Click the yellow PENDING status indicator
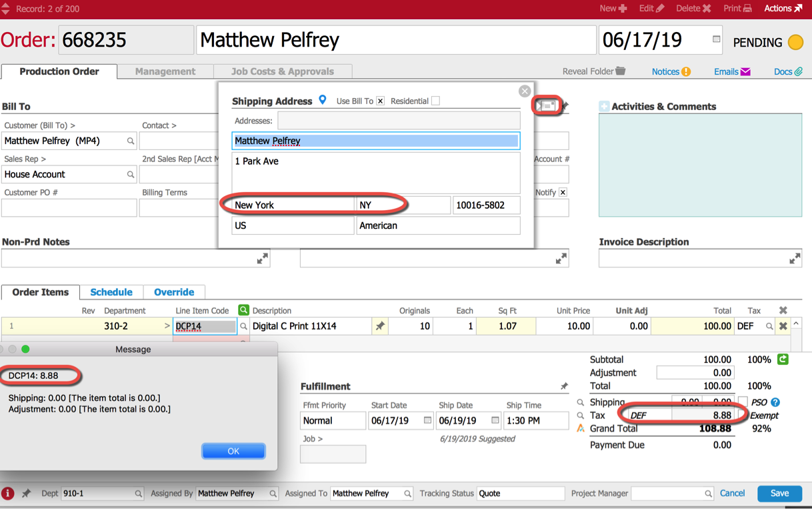Image resolution: width=812 pixels, height=509 pixels. [x=795, y=42]
